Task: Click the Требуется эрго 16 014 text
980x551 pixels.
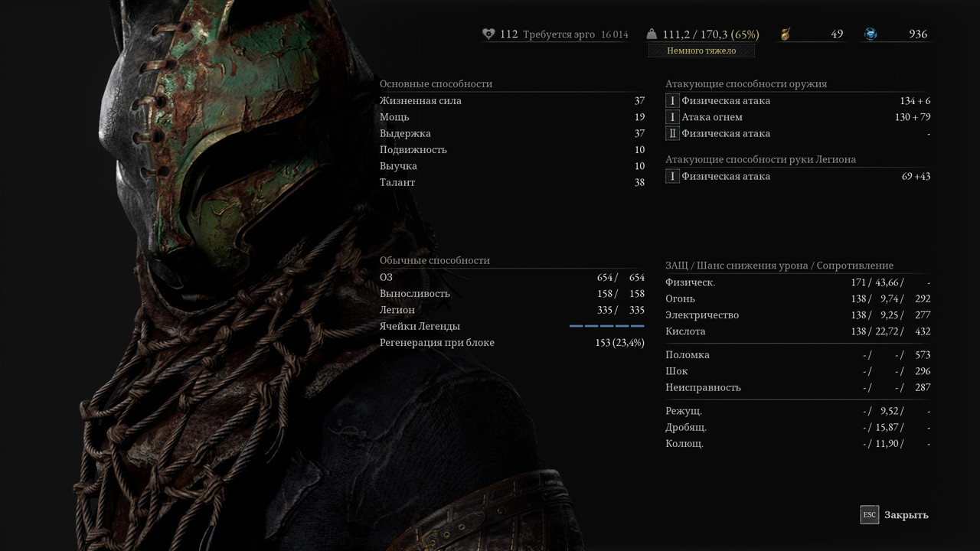Action: tap(576, 34)
